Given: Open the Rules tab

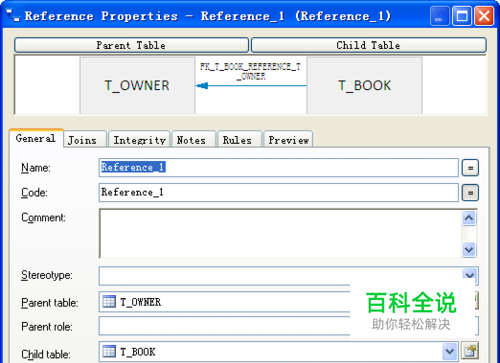Looking at the screenshot, I should click(x=239, y=140).
